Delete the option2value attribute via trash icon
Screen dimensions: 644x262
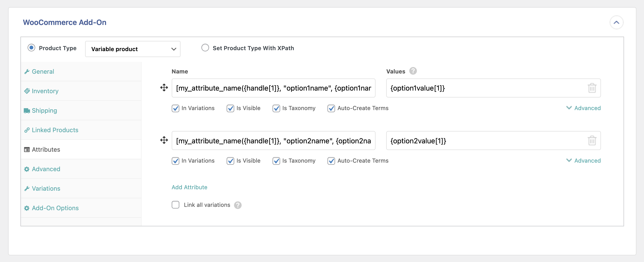tap(592, 141)
